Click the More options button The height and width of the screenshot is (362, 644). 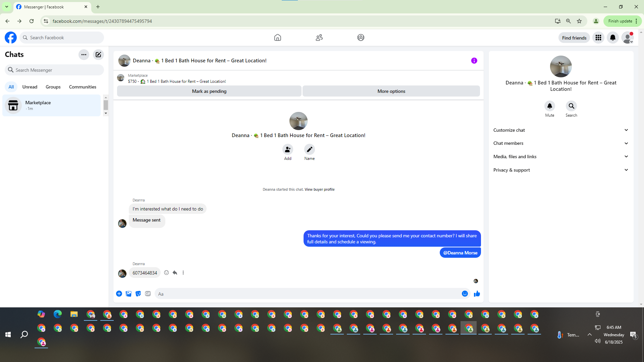(391, 91)
